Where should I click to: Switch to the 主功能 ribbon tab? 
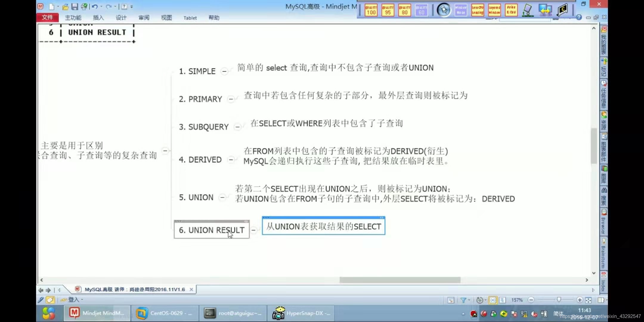pos(73,18)
